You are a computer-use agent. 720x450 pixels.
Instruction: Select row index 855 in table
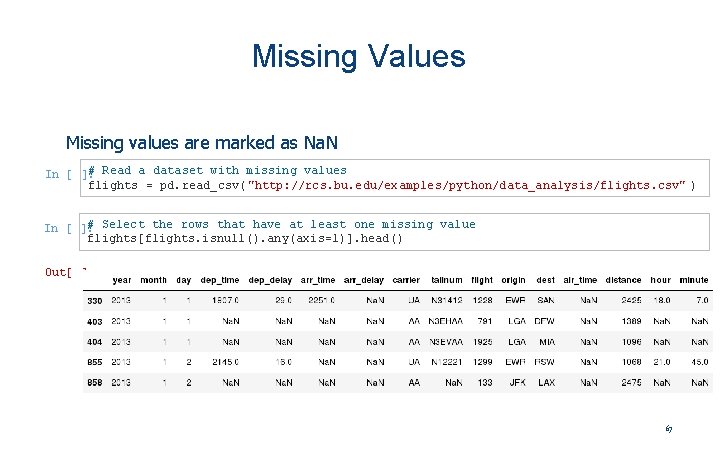point(95,361)
